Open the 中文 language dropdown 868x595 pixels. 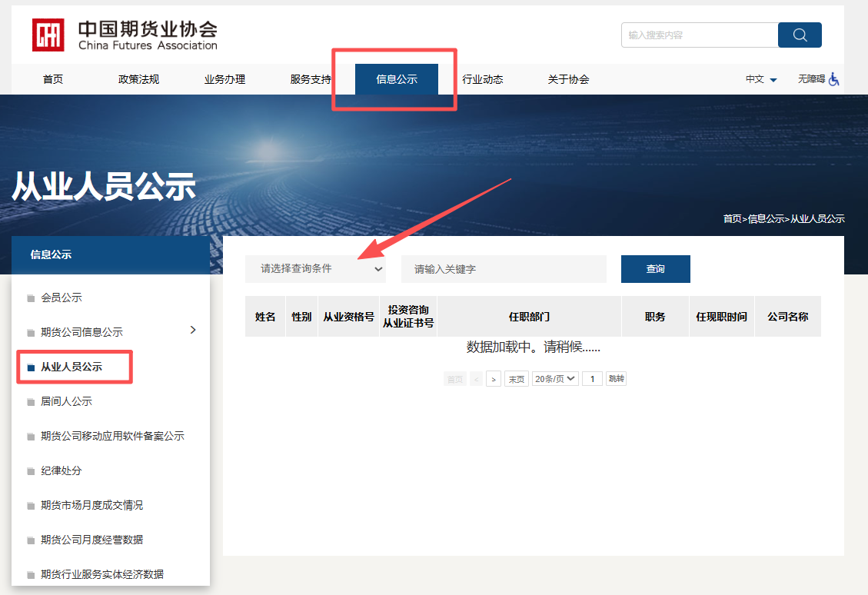(x=761, y=79)
